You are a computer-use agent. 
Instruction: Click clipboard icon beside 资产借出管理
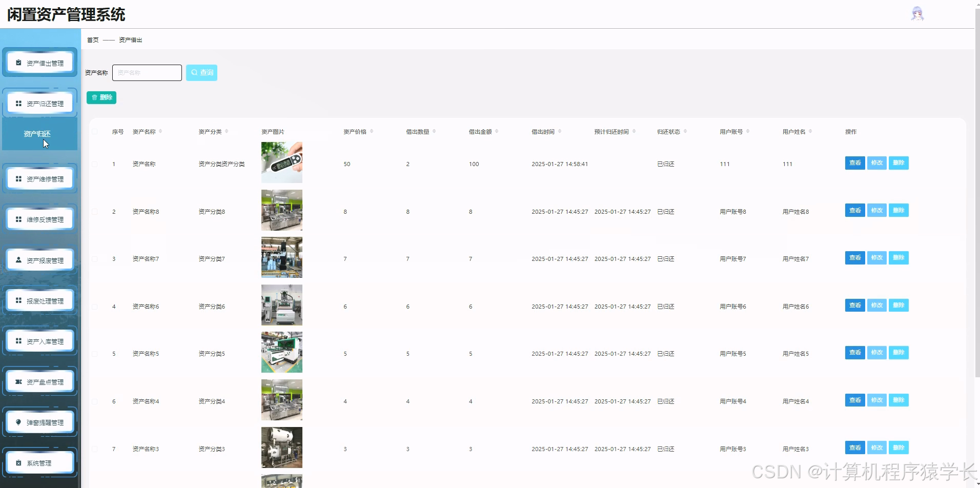pyautogui.click(x=18, y=63)
